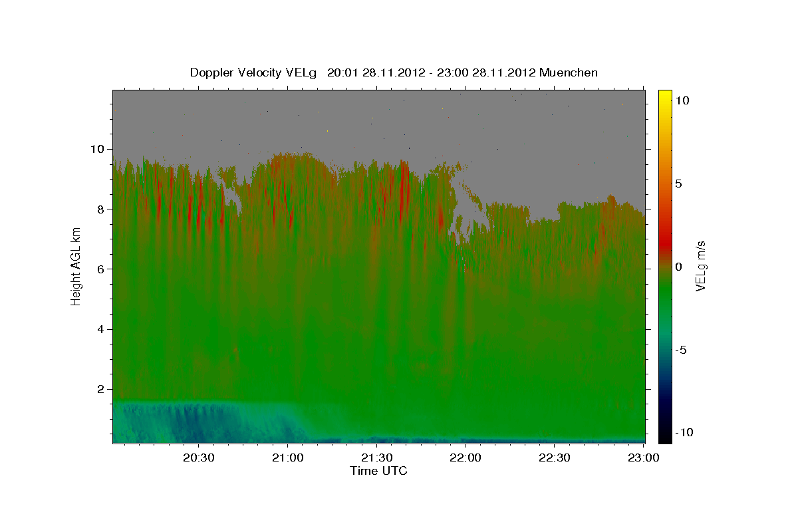The width and height of the screenshot is (798, 532).
Task: Click the 23:00 time tick label
Action: [643, 458]
